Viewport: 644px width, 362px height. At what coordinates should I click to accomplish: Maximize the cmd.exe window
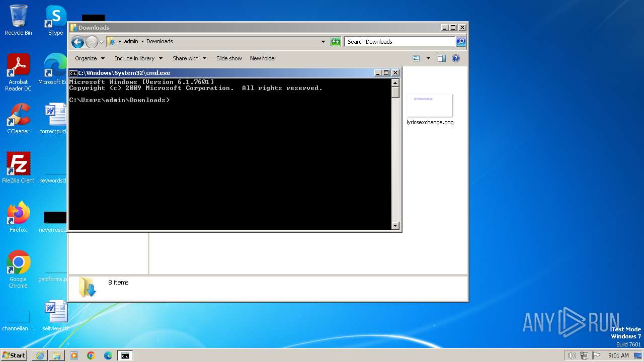386,73
